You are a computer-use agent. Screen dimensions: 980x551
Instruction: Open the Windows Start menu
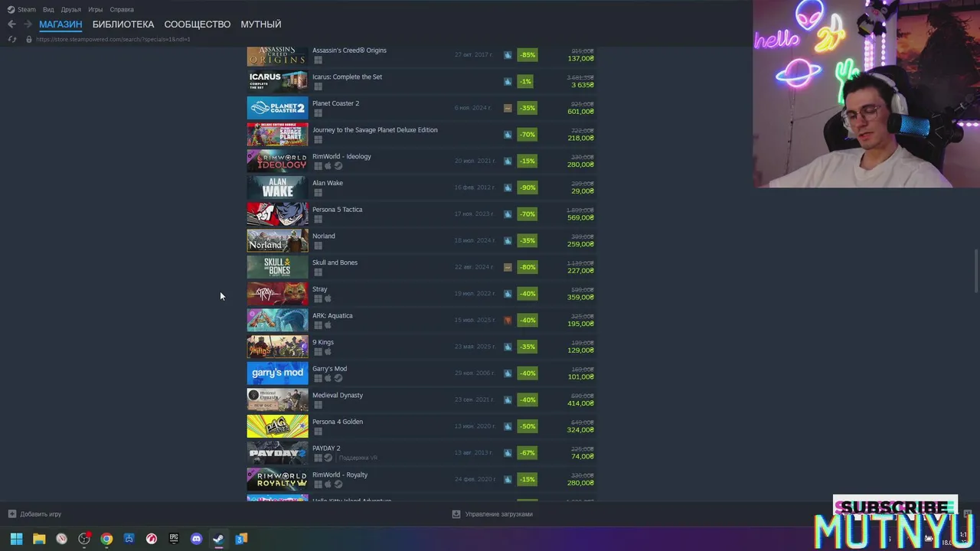(x=16, y=539)
